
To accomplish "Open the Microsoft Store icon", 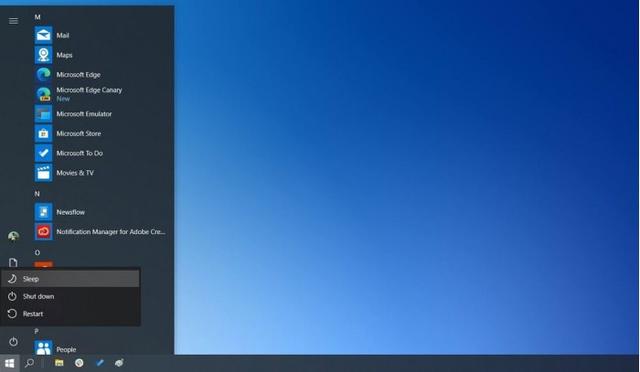I will (x=43, y=133).
